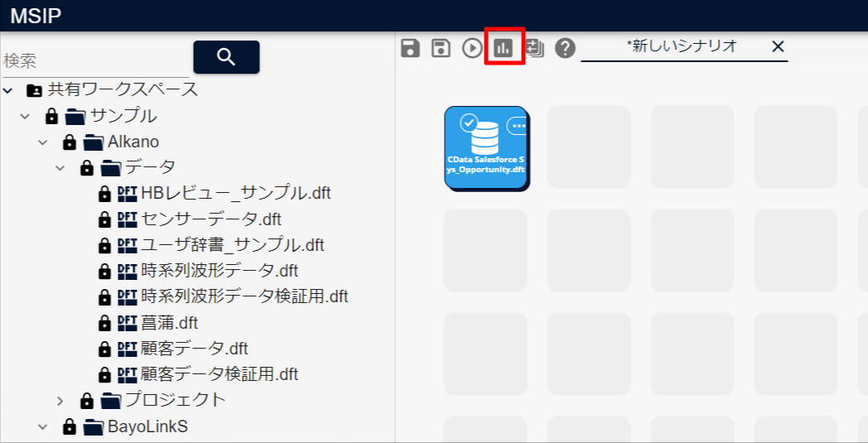Open help via the question mark icon
The height and width of the screenshot is (443, 868).
click(565, 48)
